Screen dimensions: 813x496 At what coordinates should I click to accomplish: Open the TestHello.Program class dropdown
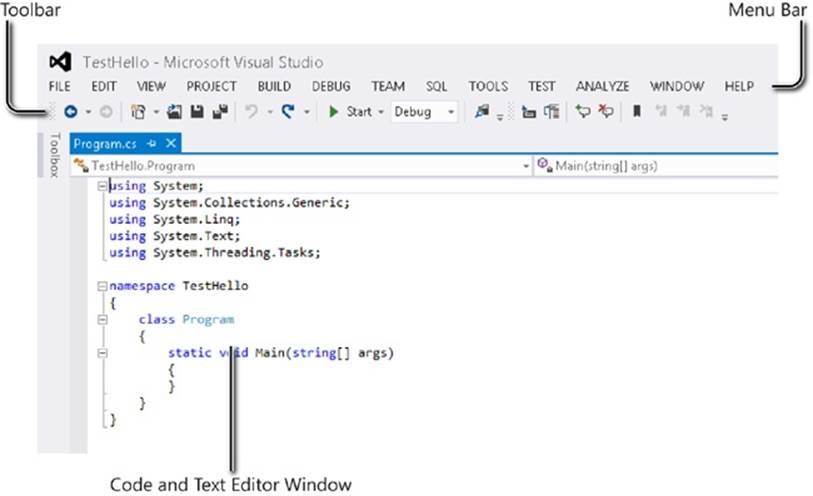[302, 166]
